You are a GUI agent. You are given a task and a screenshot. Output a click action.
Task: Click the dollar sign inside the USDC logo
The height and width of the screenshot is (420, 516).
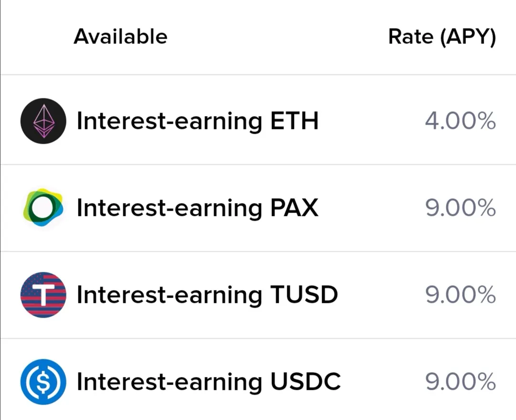pos(43,382)
